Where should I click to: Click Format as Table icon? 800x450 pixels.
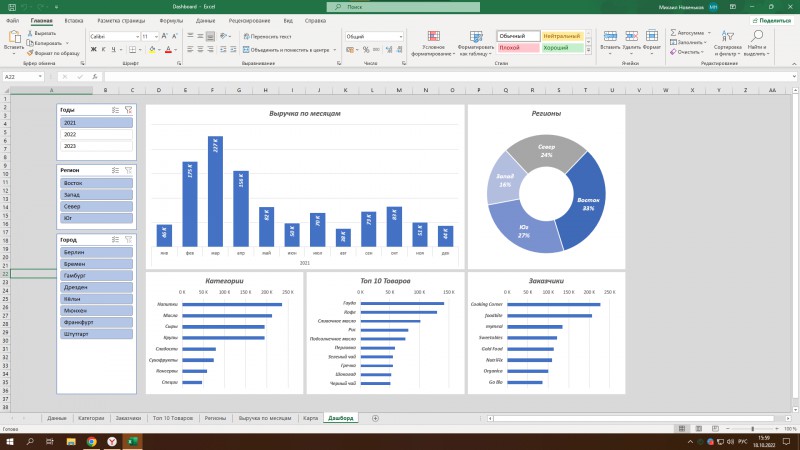tap(476, 36)
